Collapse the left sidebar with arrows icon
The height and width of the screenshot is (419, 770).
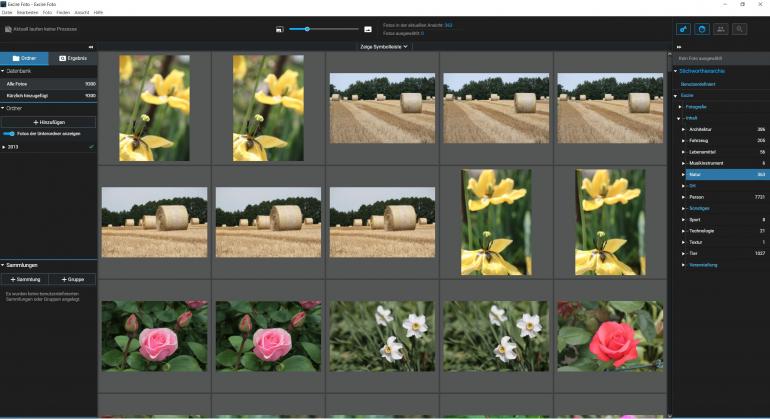point(91,46)
